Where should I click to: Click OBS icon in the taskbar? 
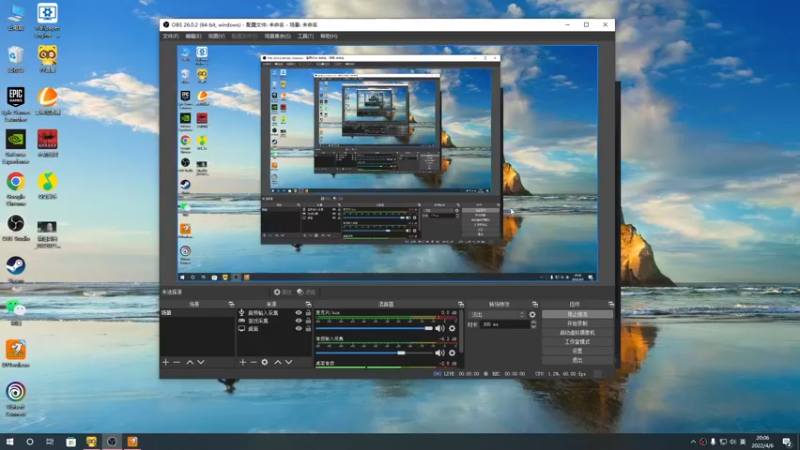(112, 442)
